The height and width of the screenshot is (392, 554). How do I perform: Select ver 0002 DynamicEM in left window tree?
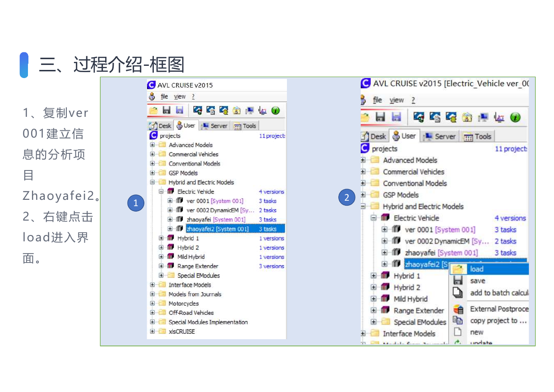[x=221, y=210]
